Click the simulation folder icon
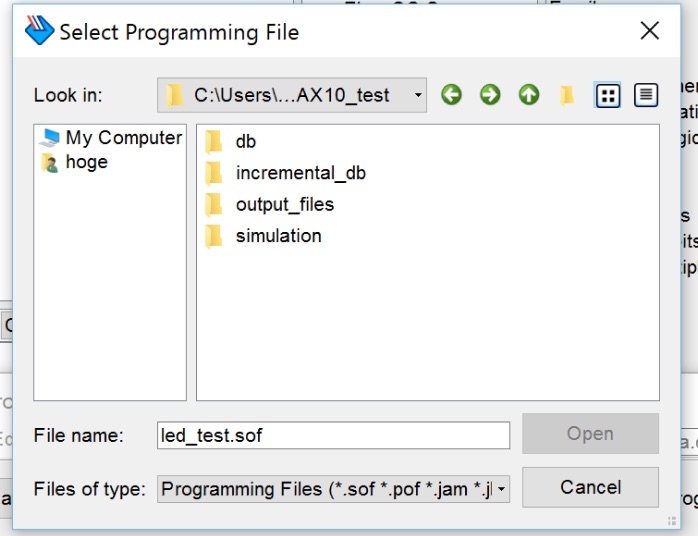The image size is (698, 536). tap(214, 236)
